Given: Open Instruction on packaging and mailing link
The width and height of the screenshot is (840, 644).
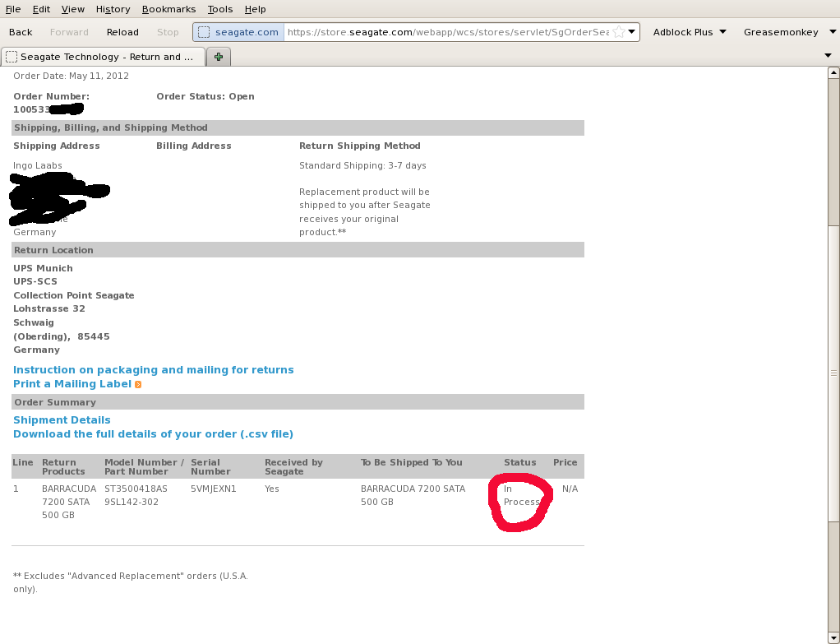Looking at the screenshot, I should tap(153, 370).
